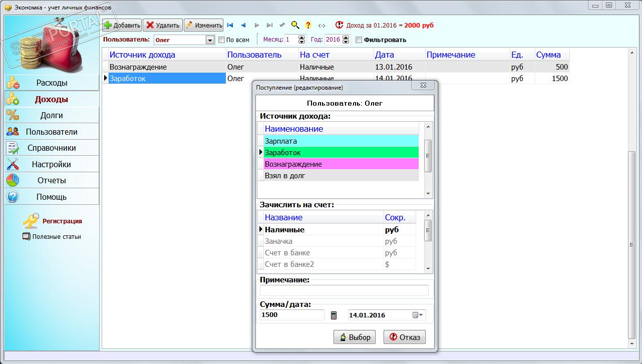
Task: Select Вознаграждение in the dialog source list
Action: 341,164
